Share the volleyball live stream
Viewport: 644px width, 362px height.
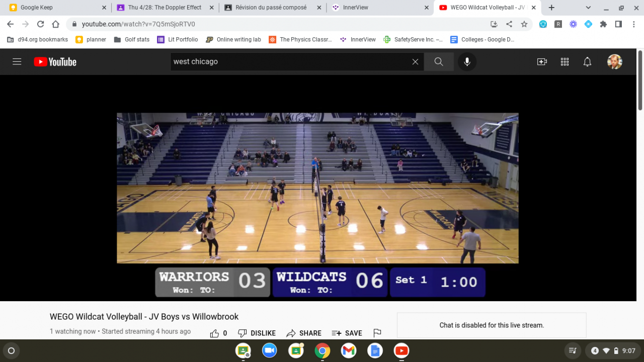click(x=304, y=333)
